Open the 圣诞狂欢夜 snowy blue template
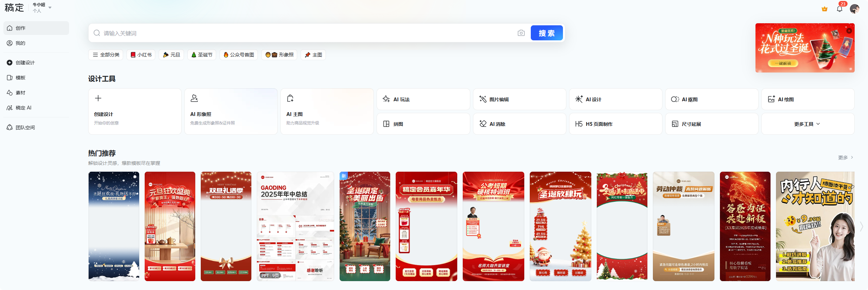This screenshot has height=290, width=868. [114, 226]
